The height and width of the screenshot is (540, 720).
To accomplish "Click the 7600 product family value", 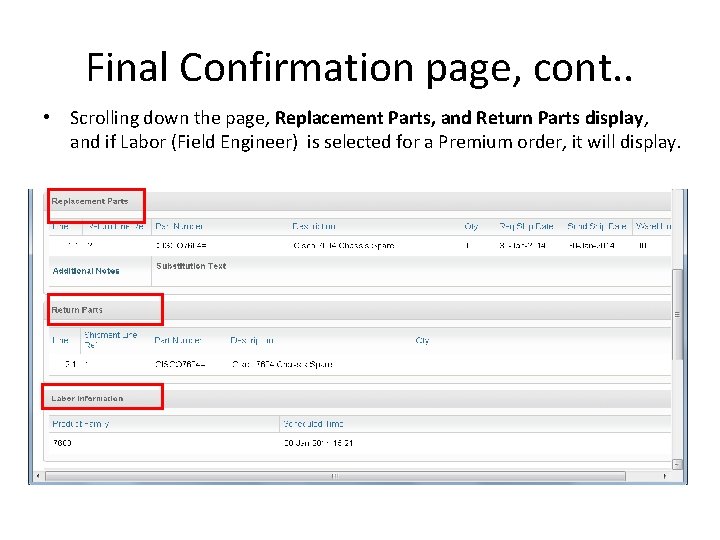I will click(62, 443).
